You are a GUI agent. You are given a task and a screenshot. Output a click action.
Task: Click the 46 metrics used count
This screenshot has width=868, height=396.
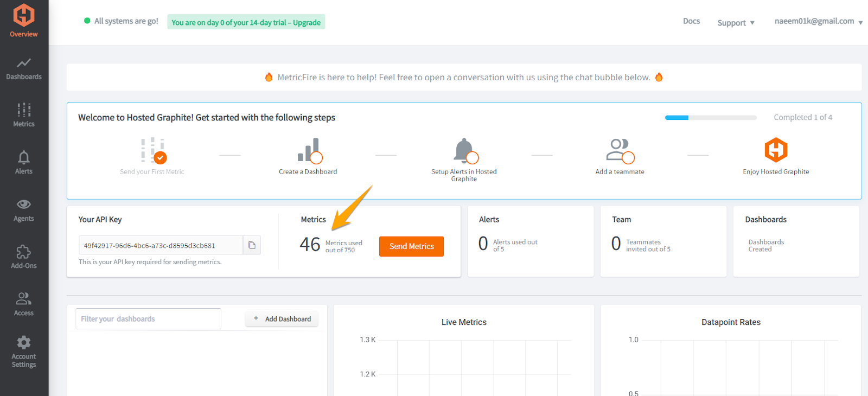pyautogui.click(x=310, y=245)
